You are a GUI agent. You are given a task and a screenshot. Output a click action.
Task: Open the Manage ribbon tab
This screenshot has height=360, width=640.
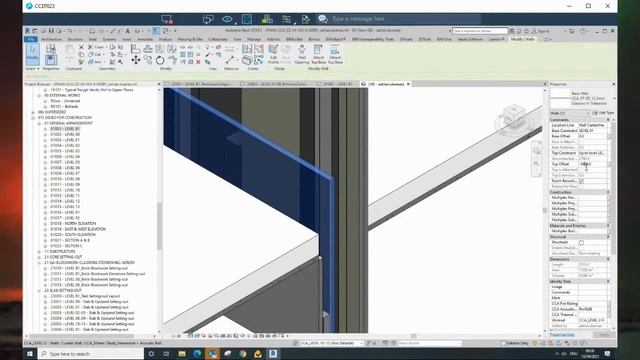[x=253, y=39]
